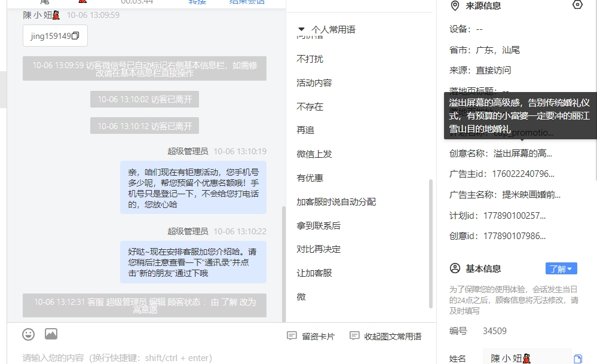Open the 留资卡片 card option
This screenshot has height=364, width=597.
(311, 336)
